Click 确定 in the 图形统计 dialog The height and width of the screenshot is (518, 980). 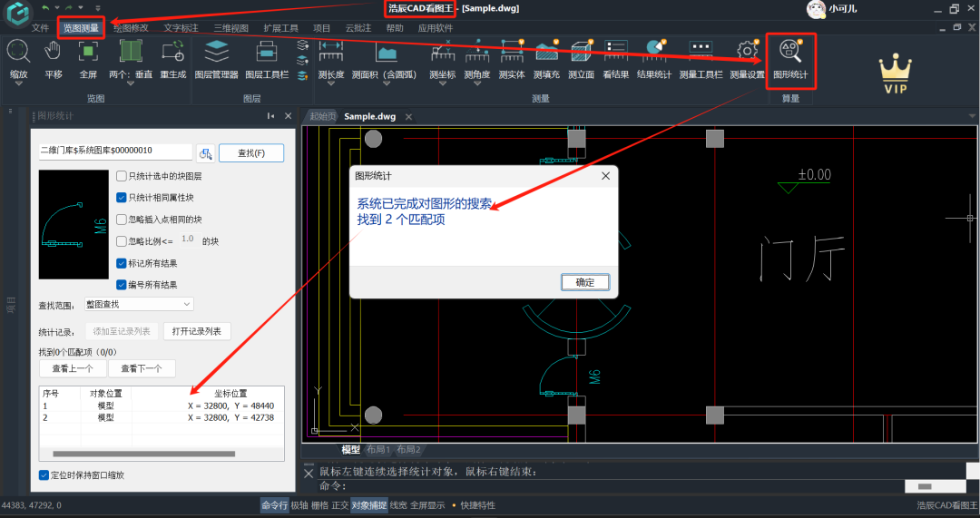tap(584, 282)
